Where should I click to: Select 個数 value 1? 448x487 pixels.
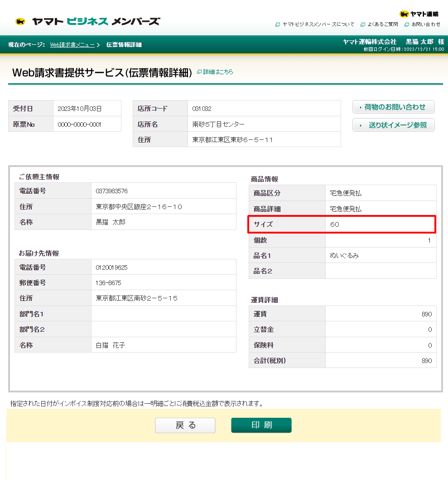[429, 240]
